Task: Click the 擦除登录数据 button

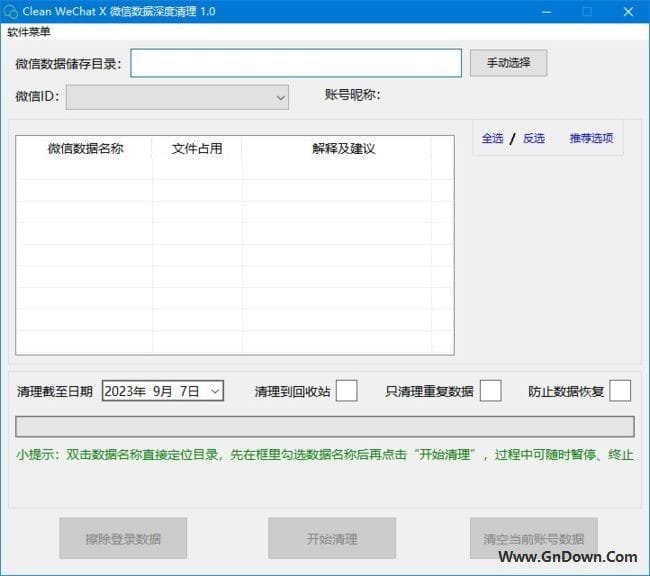Action: 123,538
